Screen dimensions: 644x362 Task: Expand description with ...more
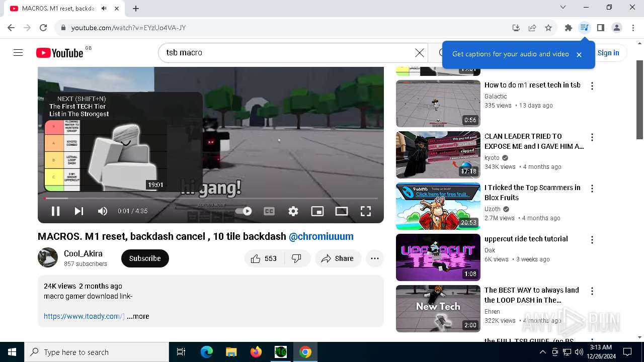pyautogui.click(x=138, y=316)
